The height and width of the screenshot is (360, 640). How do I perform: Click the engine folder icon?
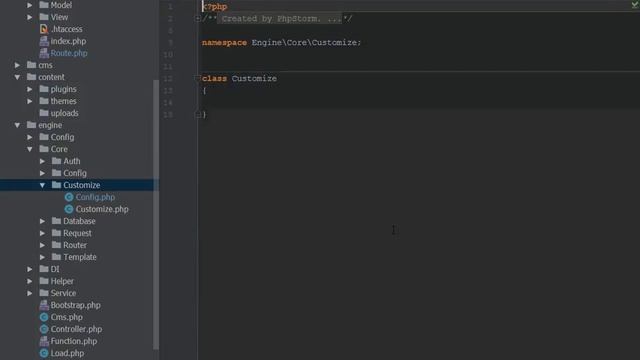pos(31,125)
